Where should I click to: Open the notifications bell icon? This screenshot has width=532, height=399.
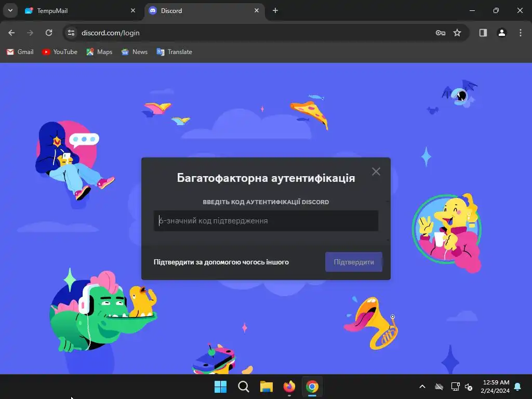tap(518, 387)
